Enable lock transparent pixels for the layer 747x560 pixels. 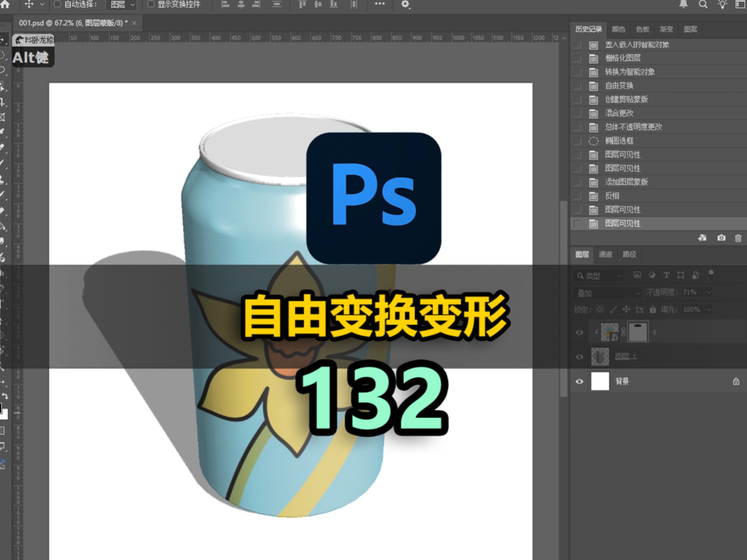click(600, 310)
